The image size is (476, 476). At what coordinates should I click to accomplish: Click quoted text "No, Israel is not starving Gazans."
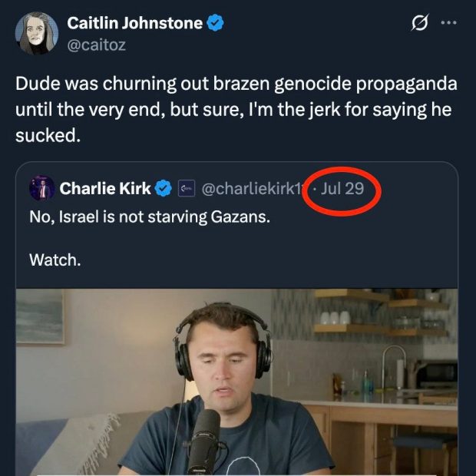pyautogui.click(x=150, y=217)
